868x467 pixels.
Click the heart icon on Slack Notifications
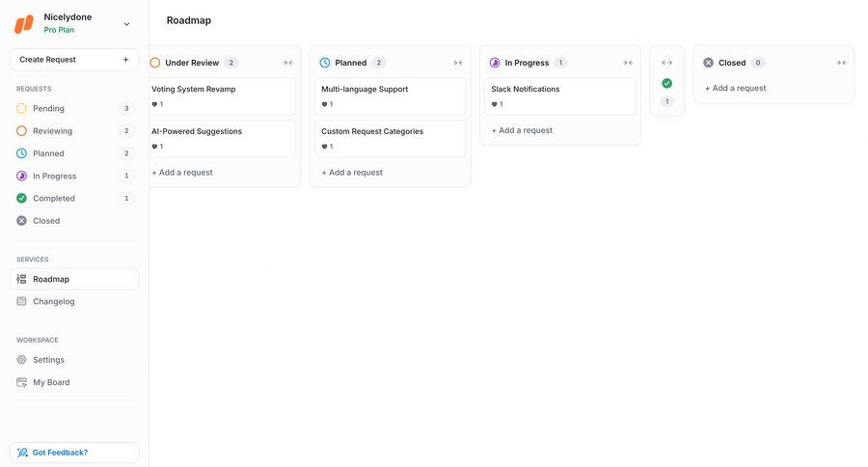[495, 104]
